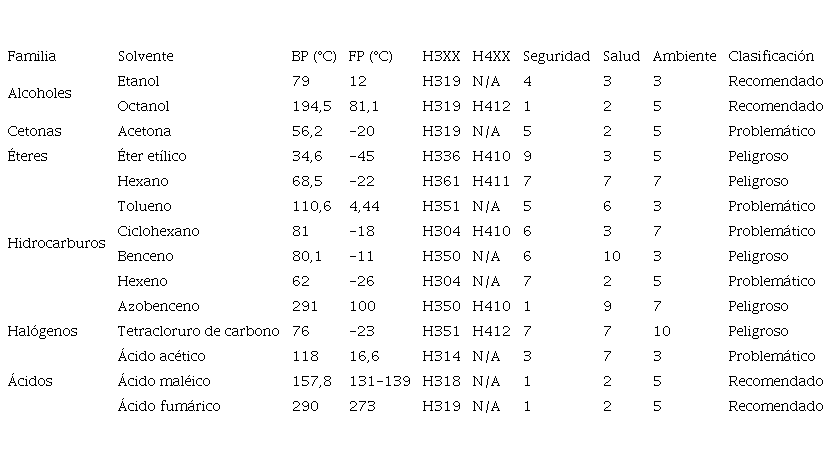Viewport: 836px width, 456px height.
Task: Select the Éter etílico solvent cell
Action: point(152,156)
